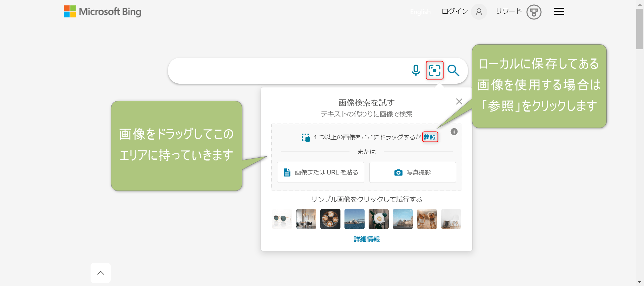Image resolution: width=644 pixels, height=286 pixels.
Task: Select the latte coffee cups sample image
Action: (x=330, y=219)
